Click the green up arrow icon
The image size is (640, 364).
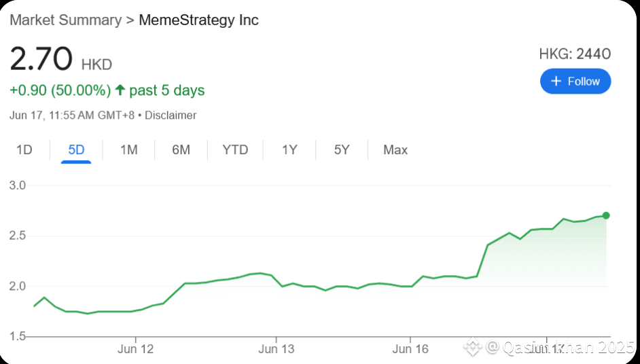click(x=120, y=90)
